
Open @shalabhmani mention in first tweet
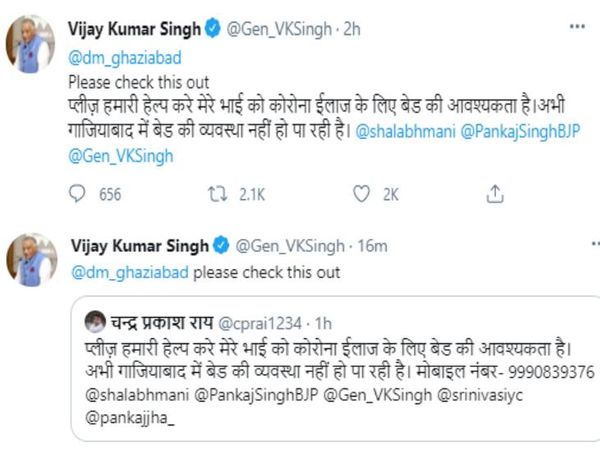(x=398, y=130)
